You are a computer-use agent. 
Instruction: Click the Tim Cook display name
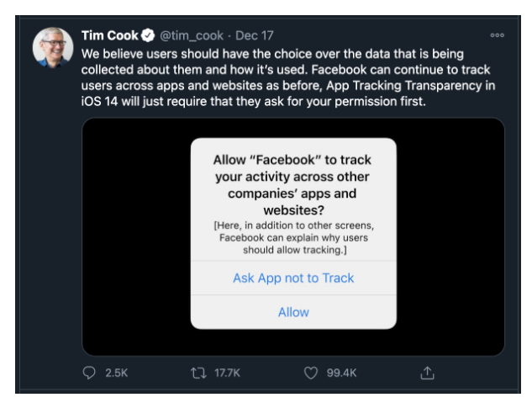[x=110, y=35]
